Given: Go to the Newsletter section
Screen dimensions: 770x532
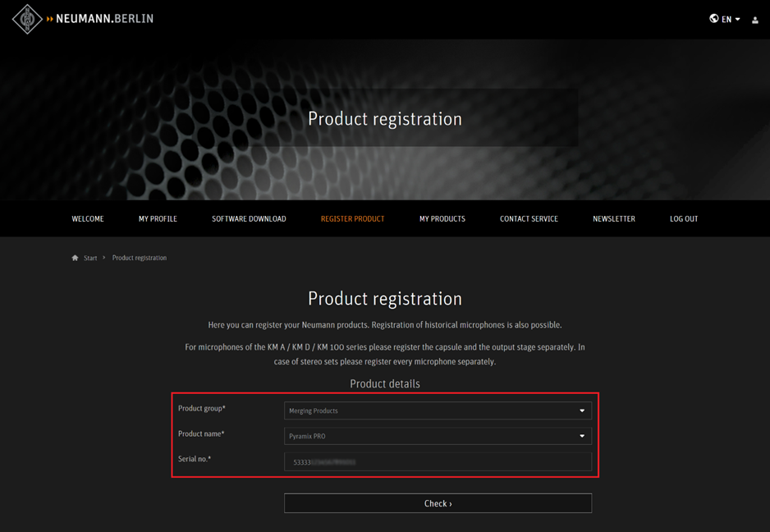Looking at the screenshot, I should tap(613, 219).
